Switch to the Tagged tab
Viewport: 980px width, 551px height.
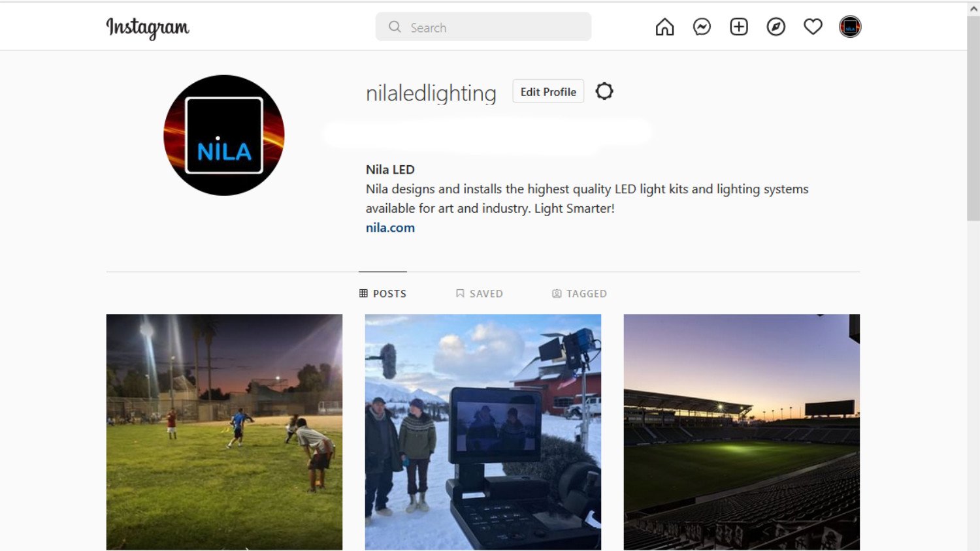click(580, 294)
